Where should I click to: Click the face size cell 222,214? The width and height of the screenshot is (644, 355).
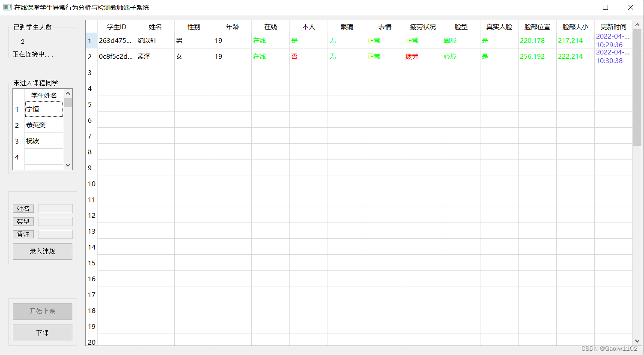click(575, 57)
